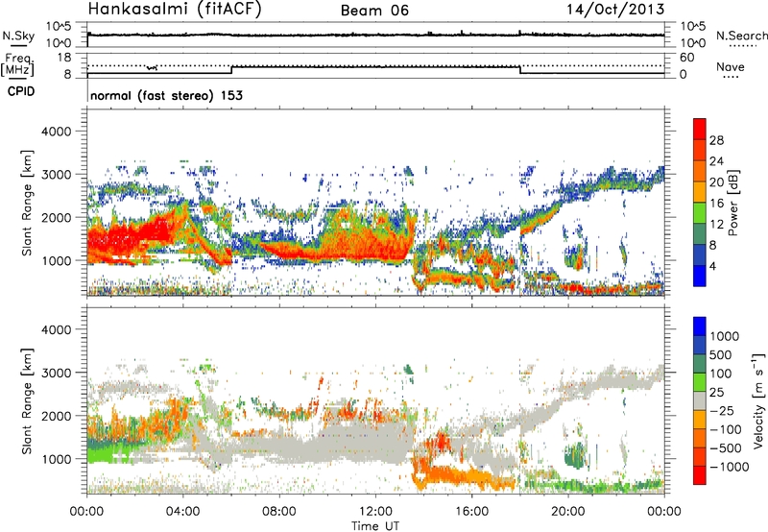Click the 1000 tick on velocity scale
This screenshot has height=532, width=768.
point(725,336)
